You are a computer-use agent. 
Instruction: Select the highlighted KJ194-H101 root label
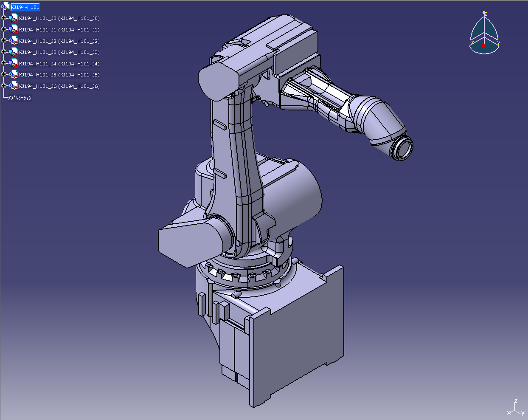click(25, 7)
